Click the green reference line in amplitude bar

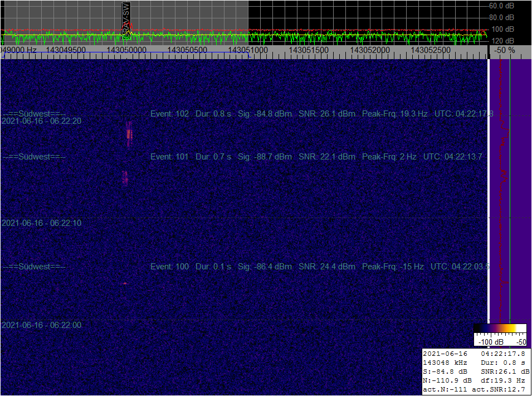coord(510,190)
